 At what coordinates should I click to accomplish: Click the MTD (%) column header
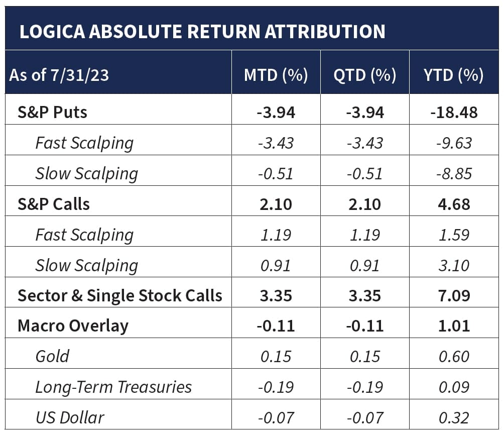pos(276,75)
